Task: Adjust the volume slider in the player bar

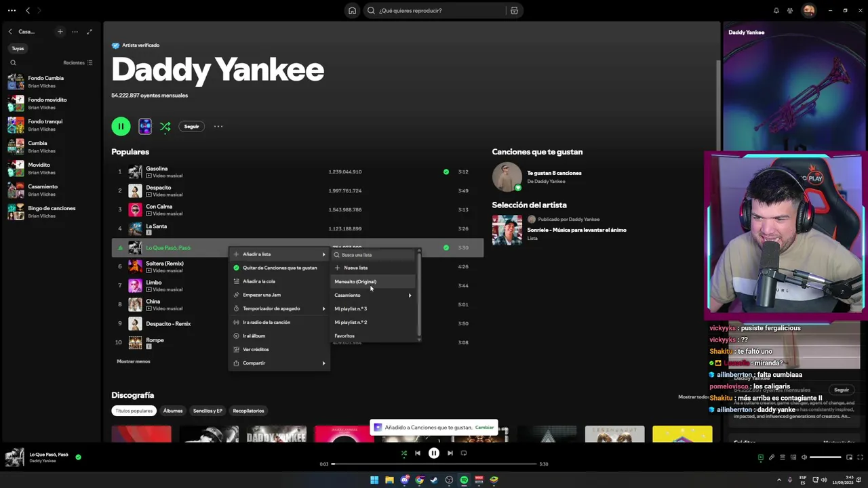Action: [825, 457]
